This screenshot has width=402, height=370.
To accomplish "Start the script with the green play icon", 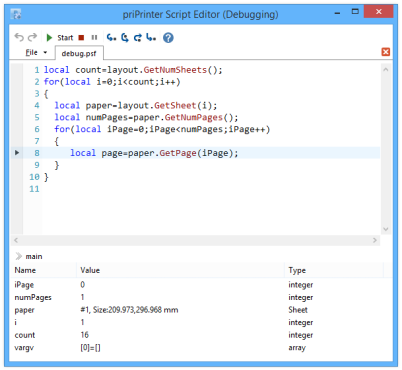I will coord(49,38).
